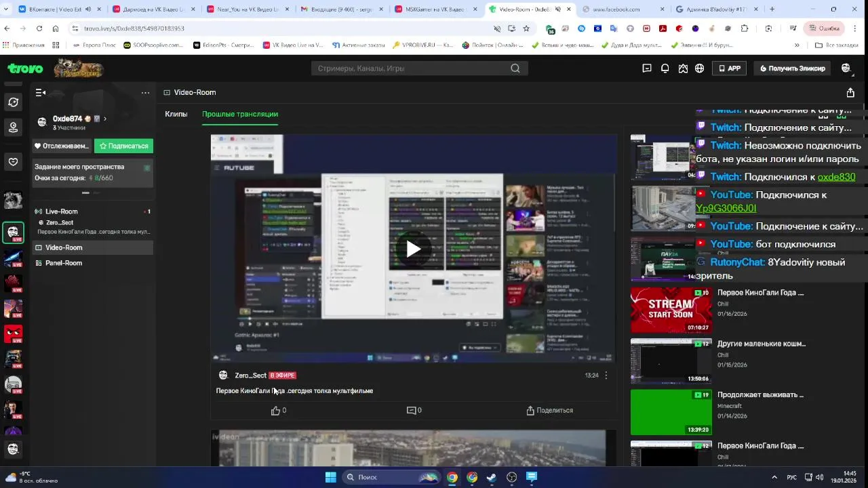868x488 pixels.
Task: Collapse the space sidebar with the list-arrow icon
Action: coord(41,93)
